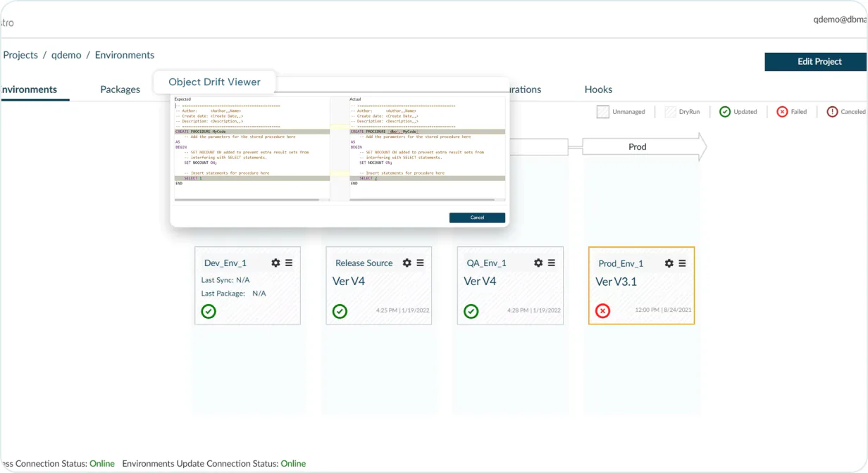The image size is (868, 473).
Task: Click Last Package: N/A on Dev_Env_1
Action: point(234,294)
